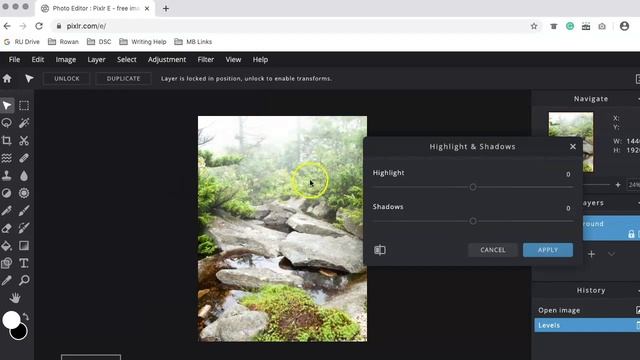Open the browser profile account icon

[x=624, y=26]
